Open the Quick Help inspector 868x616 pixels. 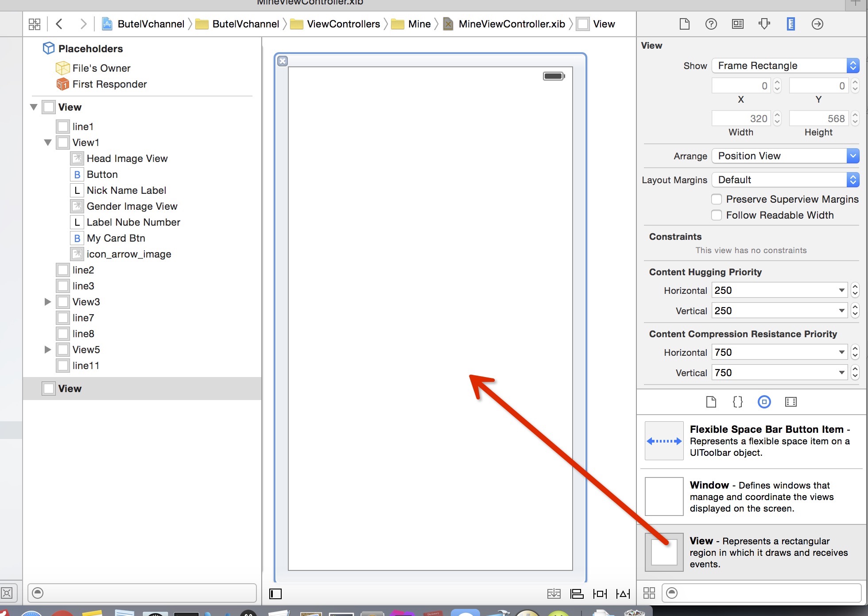711,24
